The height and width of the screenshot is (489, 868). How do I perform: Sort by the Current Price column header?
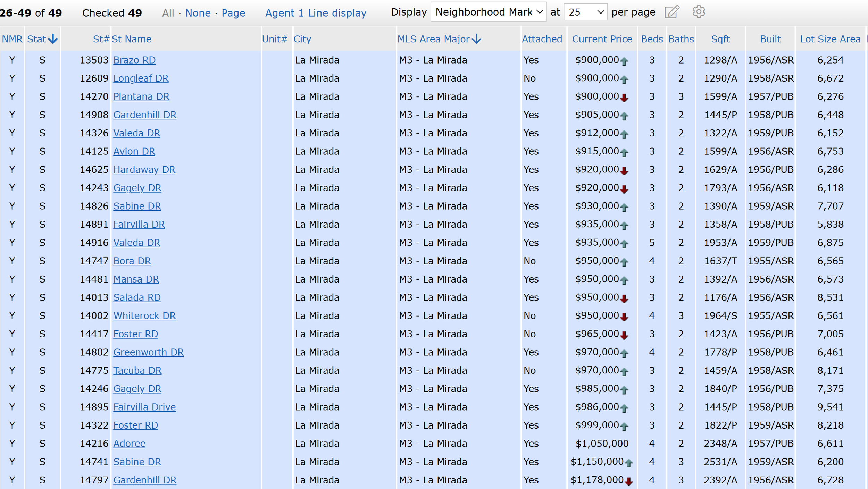(602, 39)
